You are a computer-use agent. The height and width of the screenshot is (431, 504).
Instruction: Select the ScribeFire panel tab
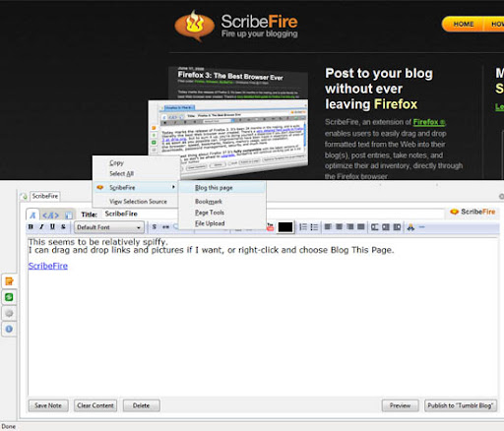(45, 196)
